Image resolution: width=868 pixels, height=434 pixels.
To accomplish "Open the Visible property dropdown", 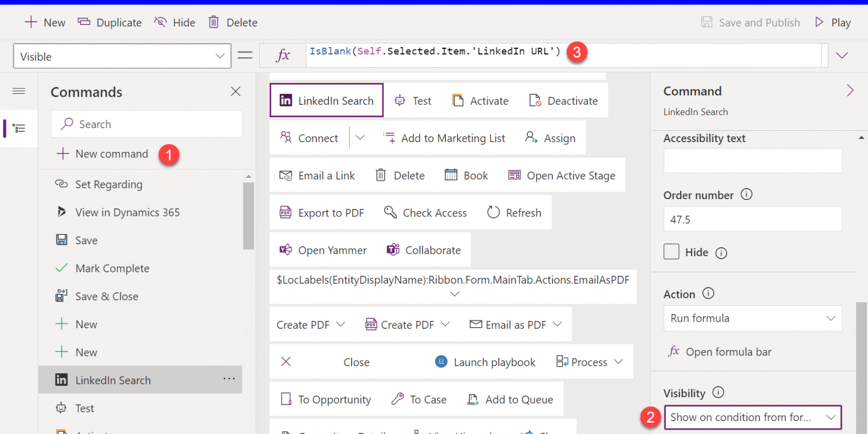I will click(122, 56).
